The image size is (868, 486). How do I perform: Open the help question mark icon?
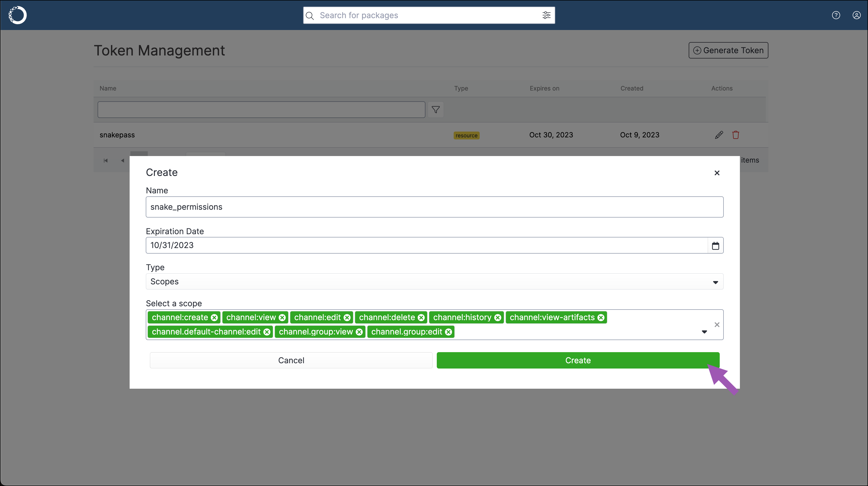coord(836,15)
